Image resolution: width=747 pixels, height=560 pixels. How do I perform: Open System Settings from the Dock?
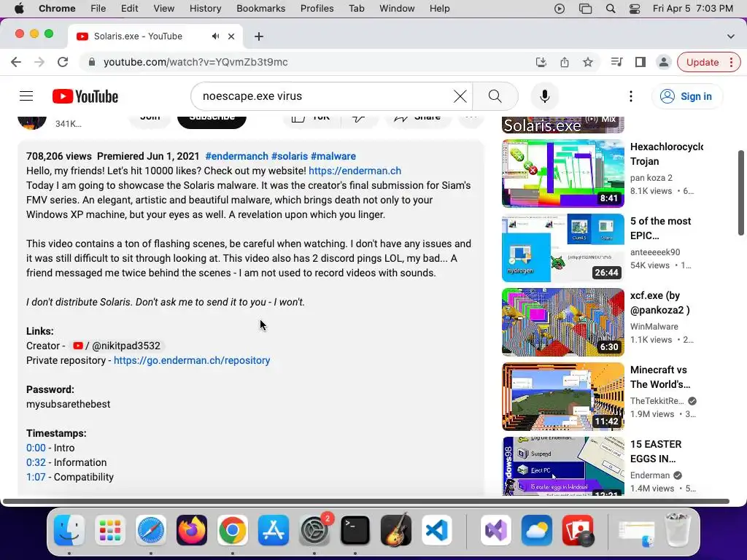[314, 530]
